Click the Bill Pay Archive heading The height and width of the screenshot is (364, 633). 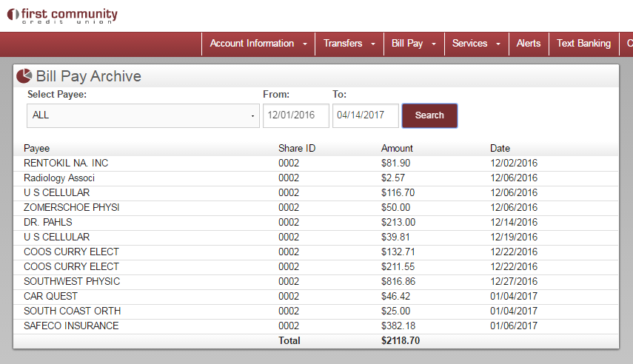click(88, 76)
